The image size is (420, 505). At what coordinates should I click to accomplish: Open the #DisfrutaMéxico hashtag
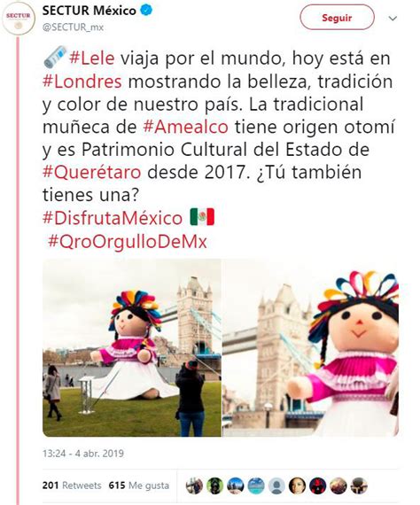pos(113,218)
